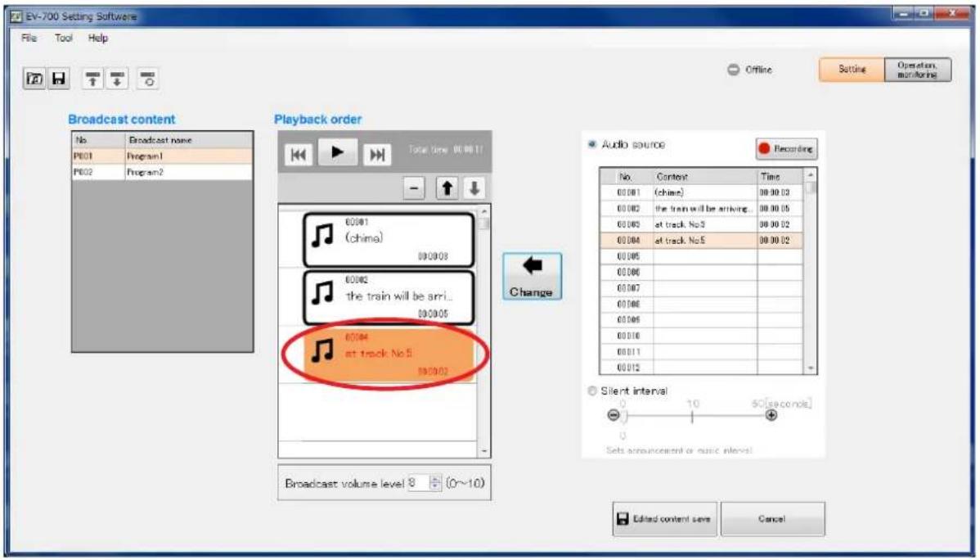Select audio row 'the train will be arriving'
This screenshot has width=980, height=560.
[701, 208]
